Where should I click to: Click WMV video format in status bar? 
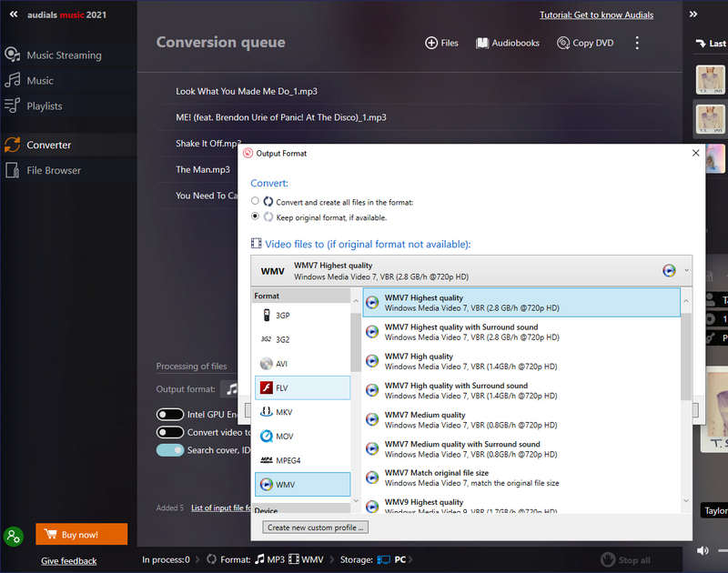pyautogui.click(x=306, y=559)
